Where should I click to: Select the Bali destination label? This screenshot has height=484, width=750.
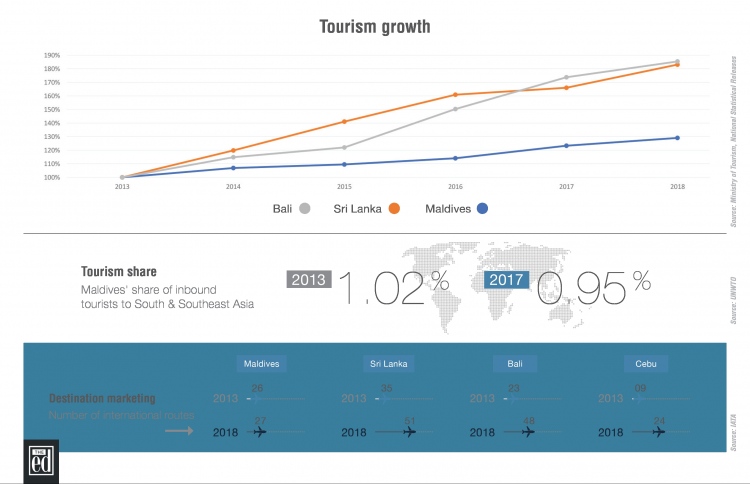(x=515, y=364)
